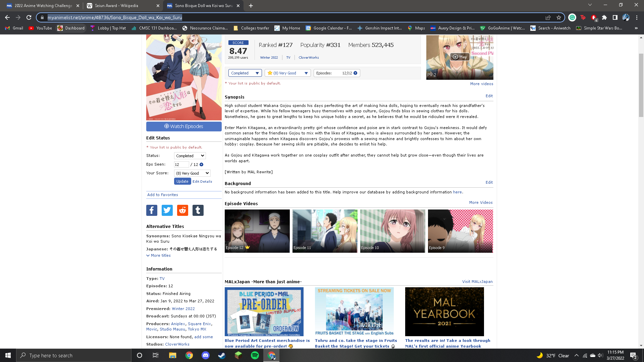Open the Your Score dropdown
The width and height of the screenshot is (644, 362).
pos(192,173)
